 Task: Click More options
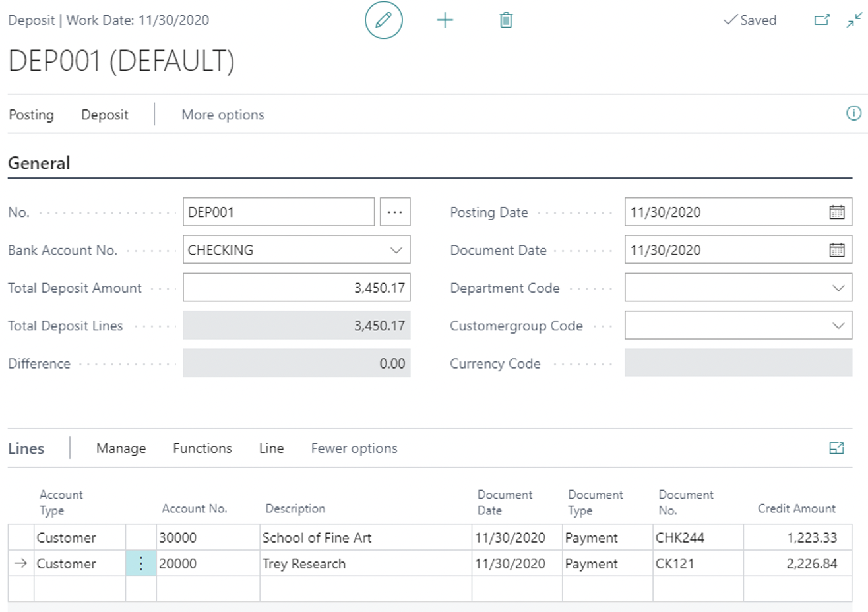click(x=222, y=114)
